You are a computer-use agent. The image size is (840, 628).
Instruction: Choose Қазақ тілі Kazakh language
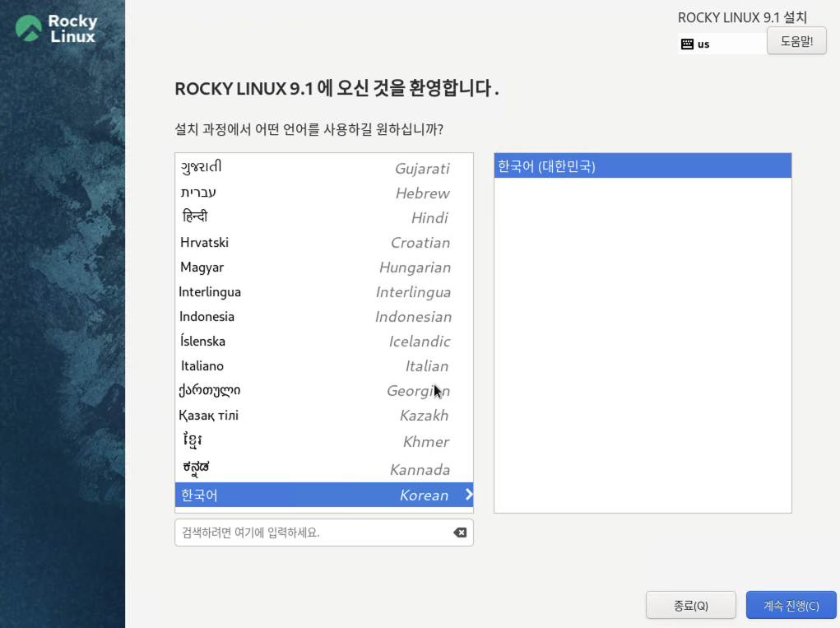pyautogui.click(x=323, y=416)
